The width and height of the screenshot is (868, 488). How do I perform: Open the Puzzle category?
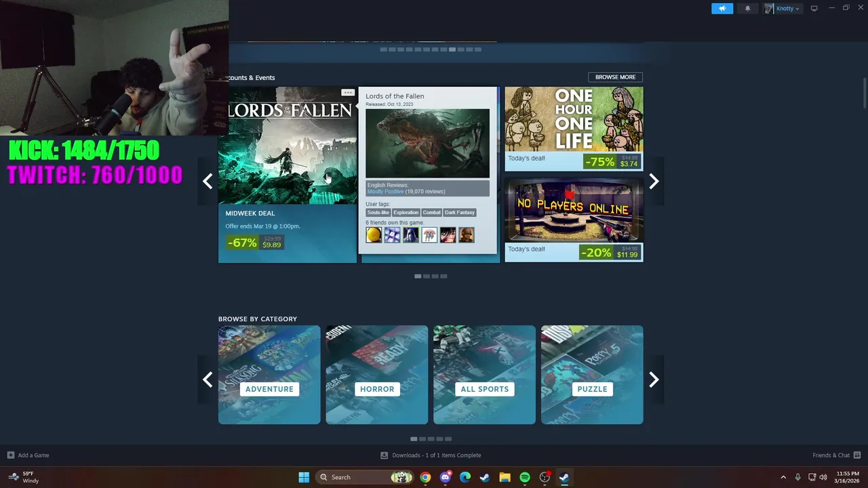tap(592, 375)
